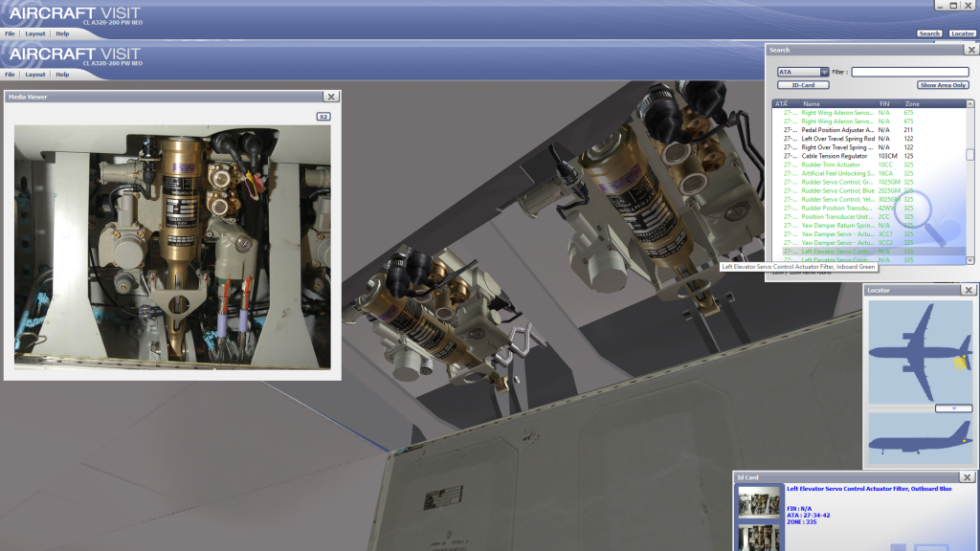Click the Search button in the top bar
This screenshot has width=980, height=551.
pyautogui.click(x=929, y=33)
